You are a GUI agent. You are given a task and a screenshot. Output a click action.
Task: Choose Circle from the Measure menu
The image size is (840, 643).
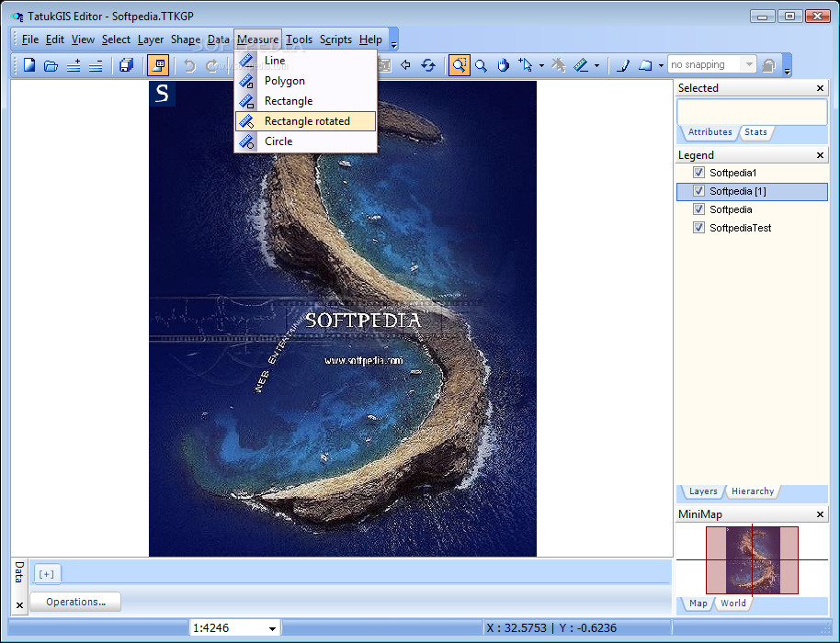(x=305, y=141)
